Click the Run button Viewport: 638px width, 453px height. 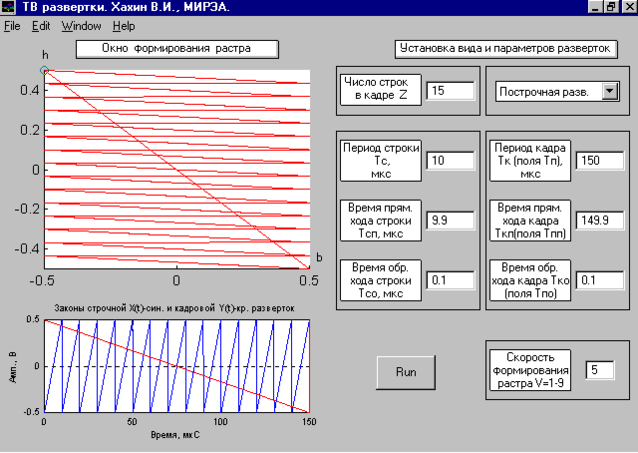(x=406, y=372)
